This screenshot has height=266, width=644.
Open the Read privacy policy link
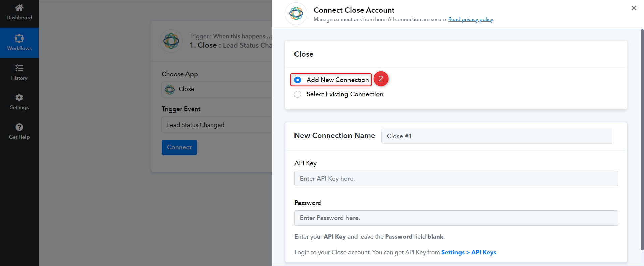[471, 19]
